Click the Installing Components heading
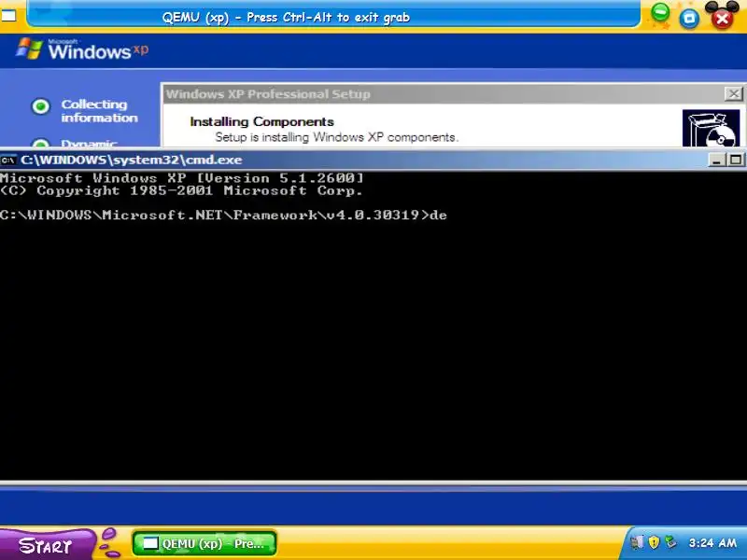The image size is (747, 560). tap(261, 122)
